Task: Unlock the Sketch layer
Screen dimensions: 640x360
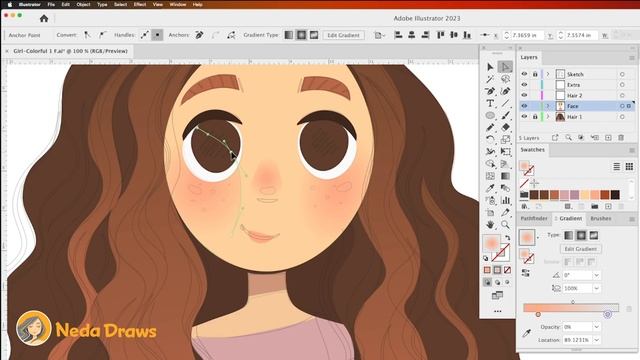Action: click(x=535, y=74)
